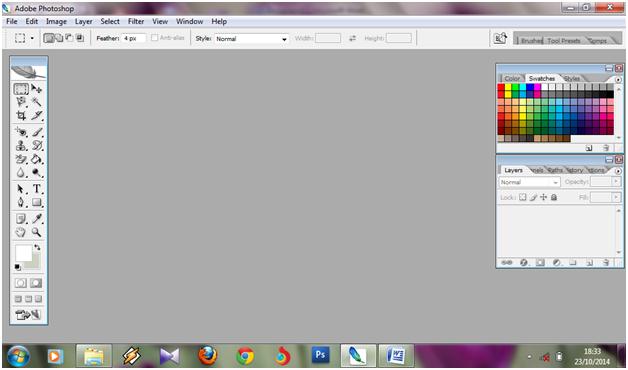Click Jump to ImageReady button in toolbox
The height and width of the screenshot is (370, 628).
(x=28, y=315)
